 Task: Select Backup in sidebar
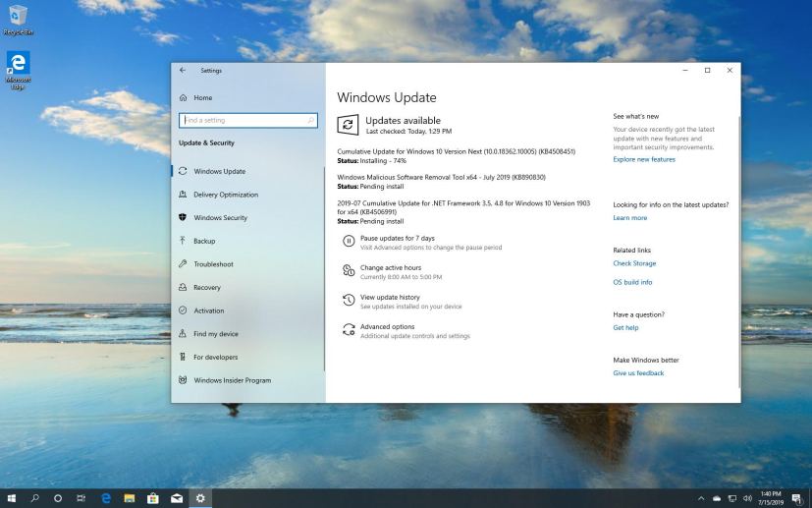click(204, 241)
